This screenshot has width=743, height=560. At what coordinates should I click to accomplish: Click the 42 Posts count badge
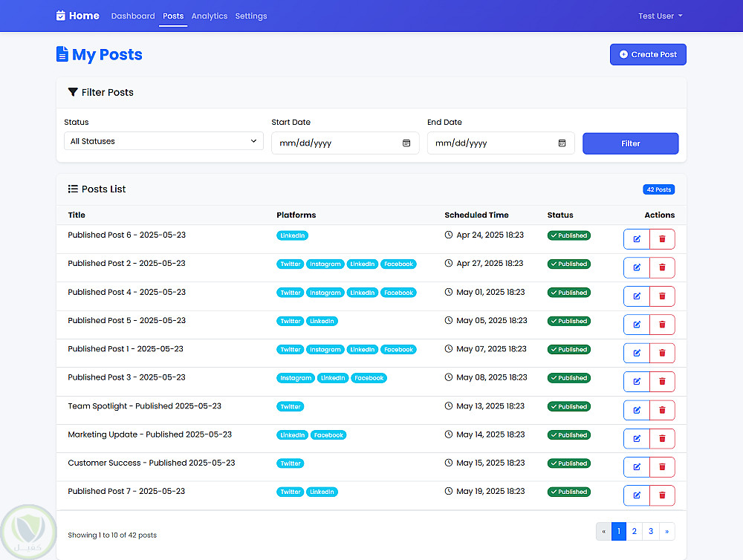click(658, 189)
